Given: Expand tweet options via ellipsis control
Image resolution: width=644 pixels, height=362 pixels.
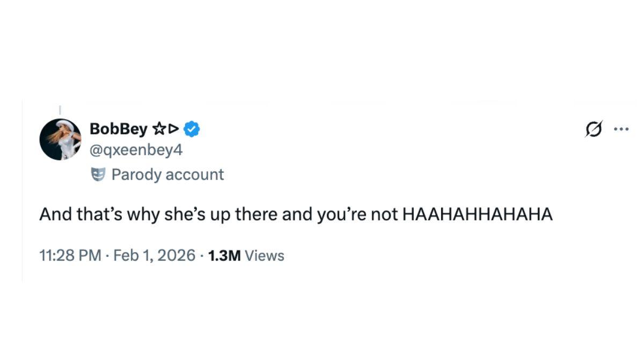Looking at the screenshot, I should 621,128.
